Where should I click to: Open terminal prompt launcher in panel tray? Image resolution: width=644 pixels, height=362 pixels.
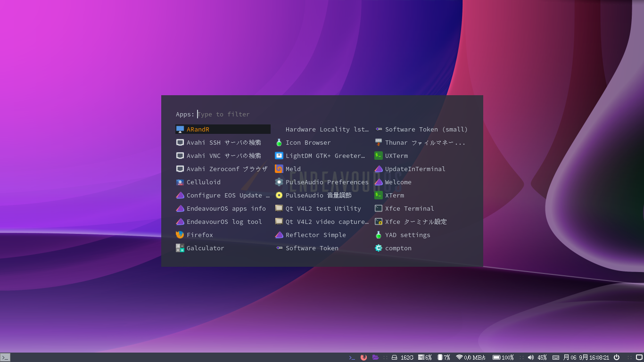(x=352, y=357)
